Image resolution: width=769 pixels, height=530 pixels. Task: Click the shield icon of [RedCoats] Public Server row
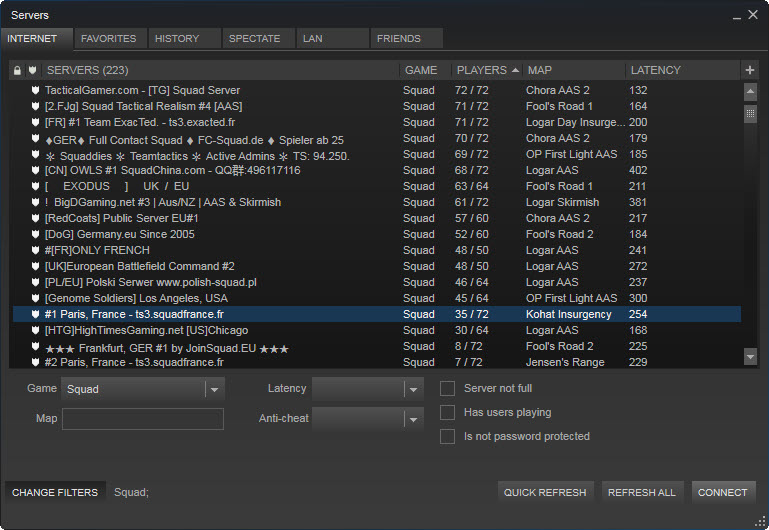pyautogui.click(x=35, y=218)
